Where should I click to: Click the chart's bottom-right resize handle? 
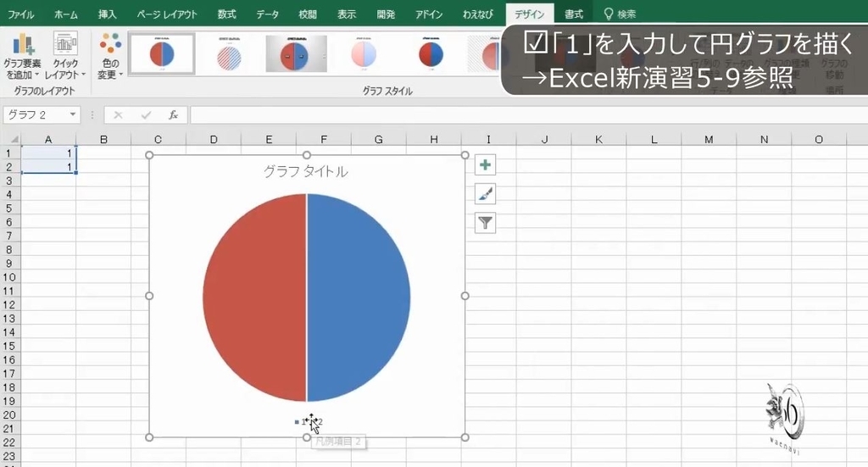(x=465, y=437)
